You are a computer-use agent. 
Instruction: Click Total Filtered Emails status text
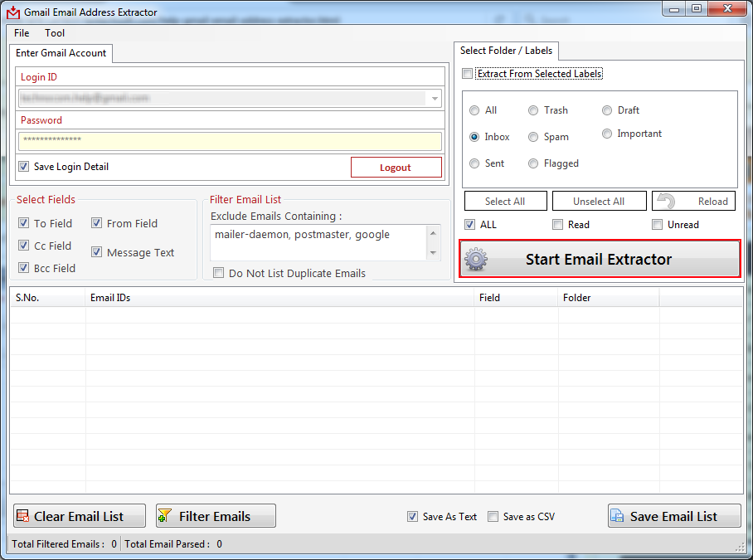click(x=65, y=543)
